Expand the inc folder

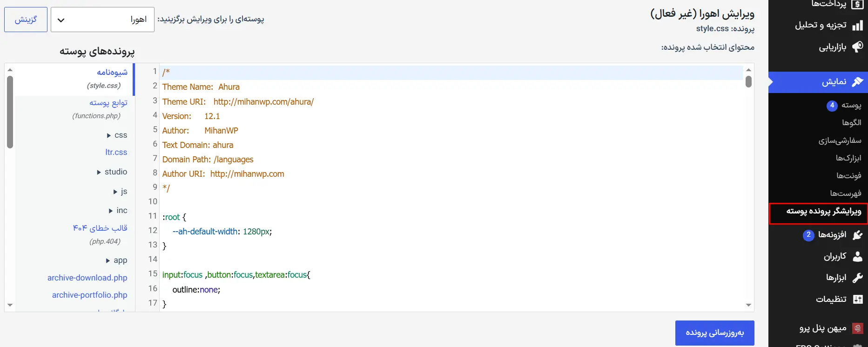click(118, 211)
